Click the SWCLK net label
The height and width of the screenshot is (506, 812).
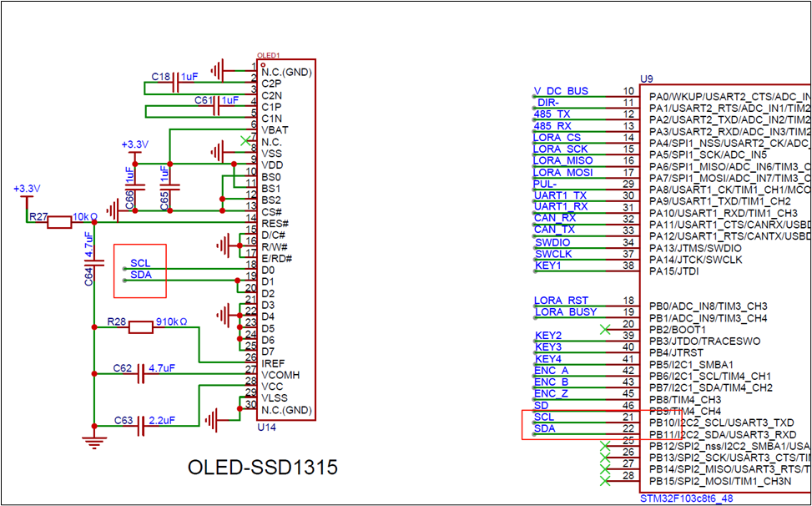(553, 254)
